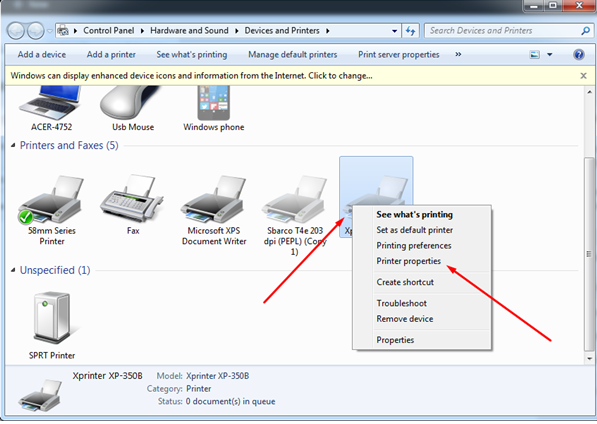Screen dimensions: 597x424
Task: Click status 0 document(s) in queue
Action: [x=230, y=402]
